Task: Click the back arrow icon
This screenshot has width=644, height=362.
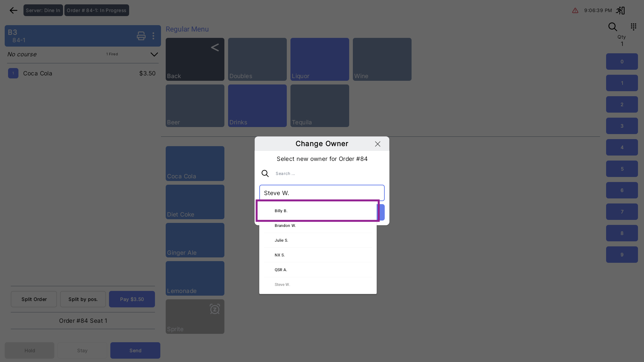Action: (13, 10)
